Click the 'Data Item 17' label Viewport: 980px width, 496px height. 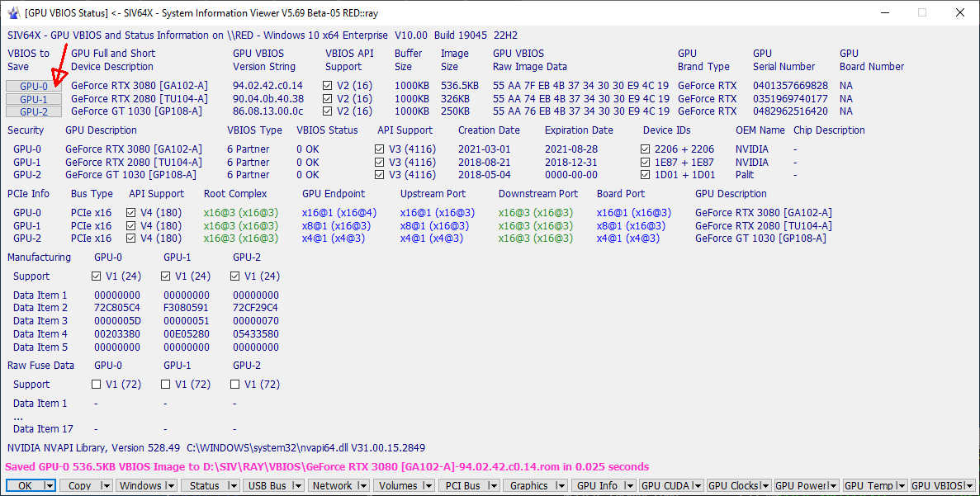[43, 429]
